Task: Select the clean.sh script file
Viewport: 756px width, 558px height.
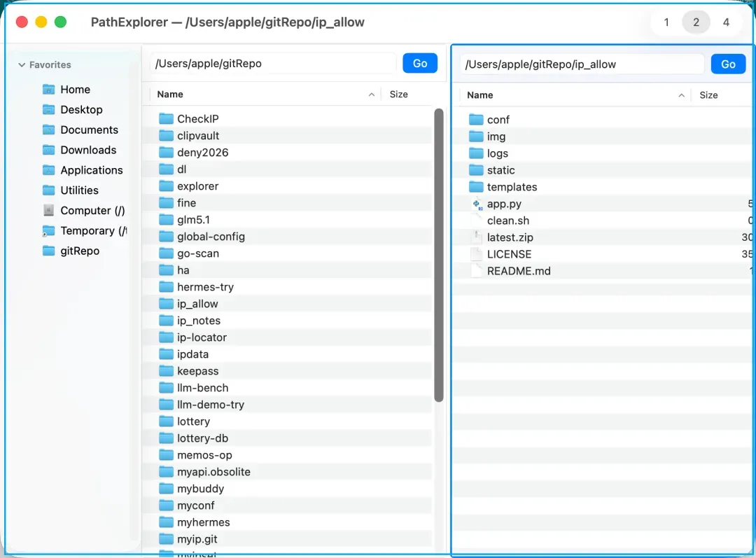Action: pos(603,221)
